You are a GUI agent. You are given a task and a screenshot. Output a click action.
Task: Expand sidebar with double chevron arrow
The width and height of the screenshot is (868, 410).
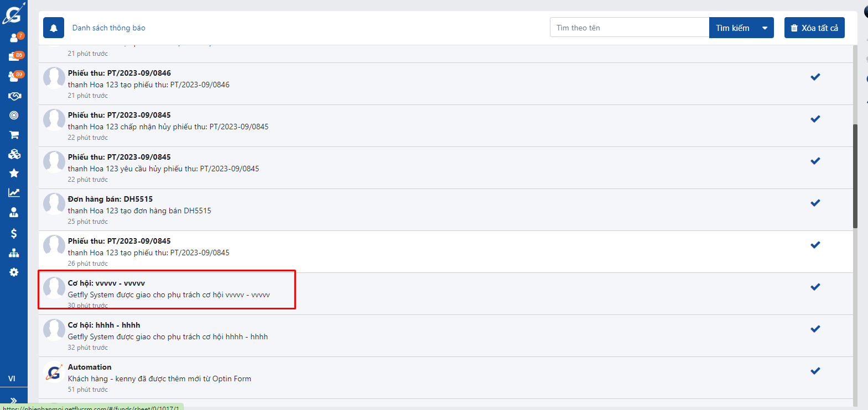[14, 401]
